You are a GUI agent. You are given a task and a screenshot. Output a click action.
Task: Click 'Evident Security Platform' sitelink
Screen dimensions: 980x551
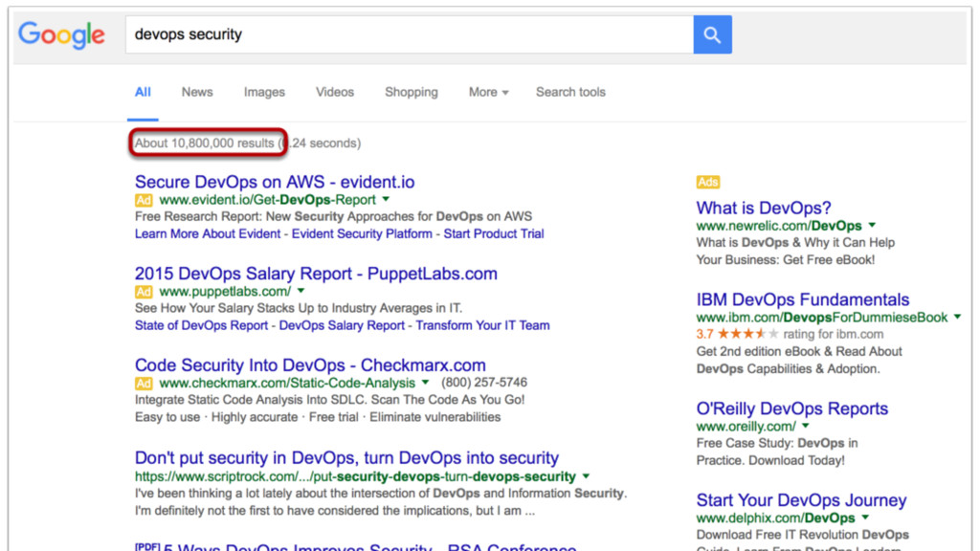click(362, 233)
